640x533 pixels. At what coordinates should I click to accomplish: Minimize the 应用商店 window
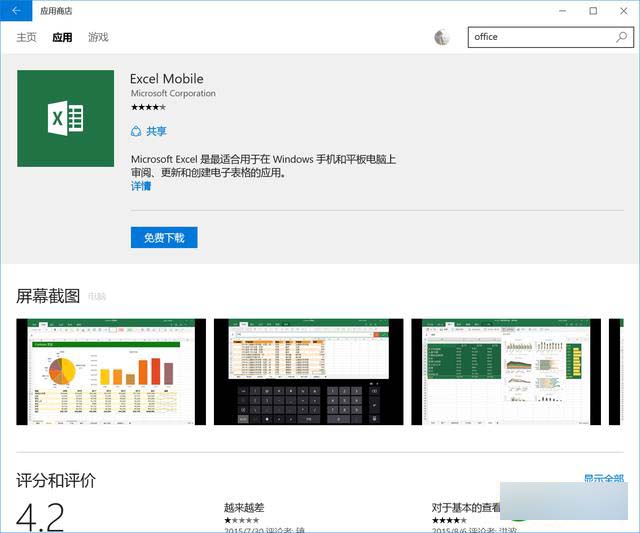coord(562,11)
